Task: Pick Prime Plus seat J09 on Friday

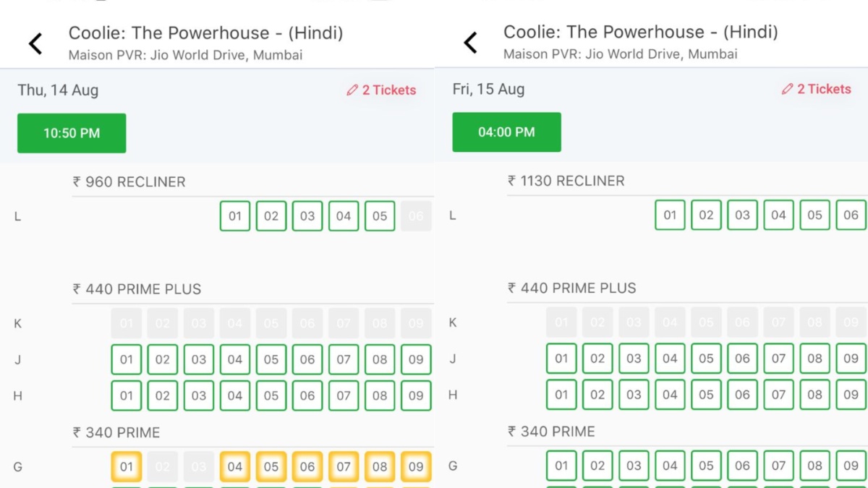Action: pos(851,359)
